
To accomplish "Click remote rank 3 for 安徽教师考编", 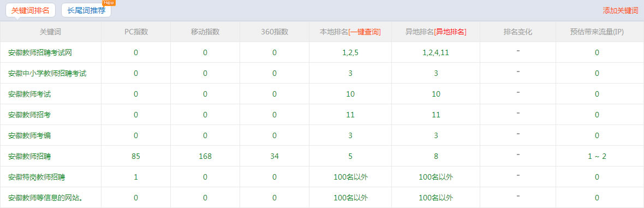I will (x=436, y=135).
